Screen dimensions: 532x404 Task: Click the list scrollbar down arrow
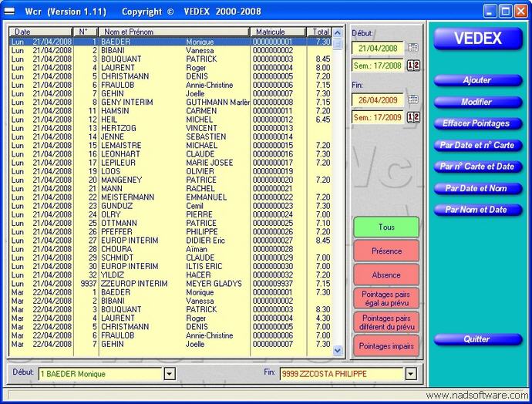click(337, 350)
